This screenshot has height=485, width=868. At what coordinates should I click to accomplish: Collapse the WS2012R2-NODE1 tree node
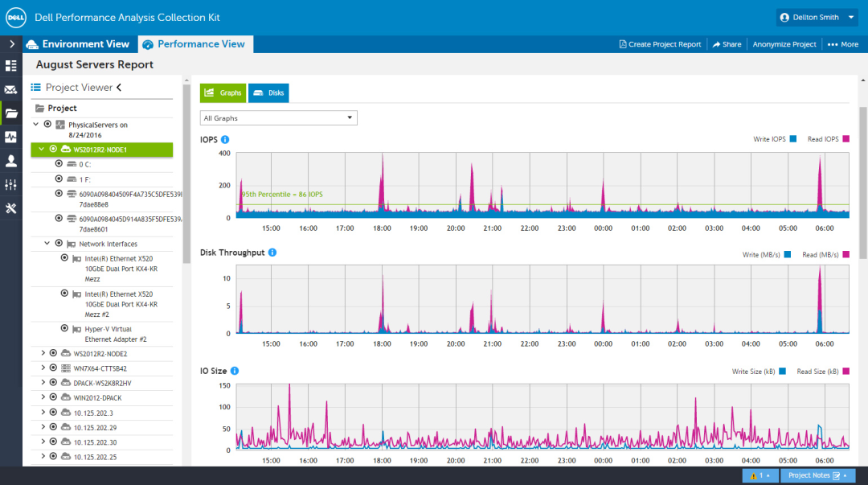42,149
